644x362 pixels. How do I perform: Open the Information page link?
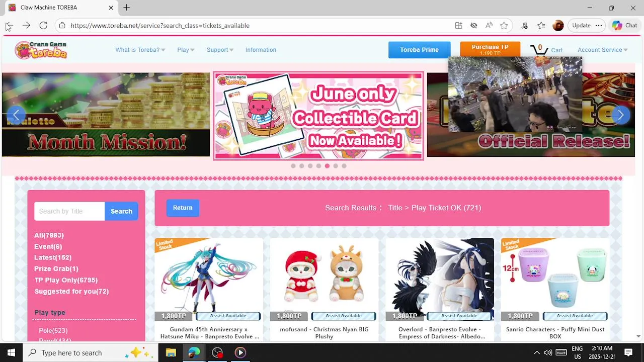point(261,50)
